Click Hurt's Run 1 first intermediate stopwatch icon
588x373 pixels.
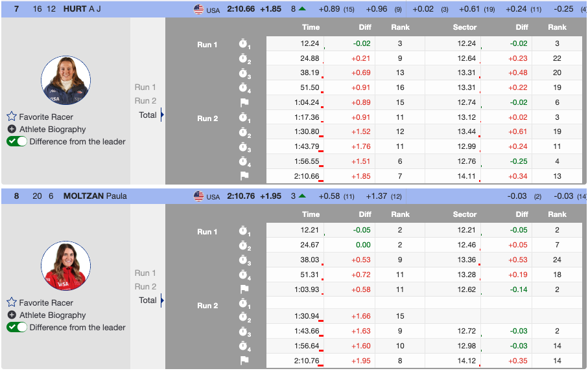[x=244, y=44]
